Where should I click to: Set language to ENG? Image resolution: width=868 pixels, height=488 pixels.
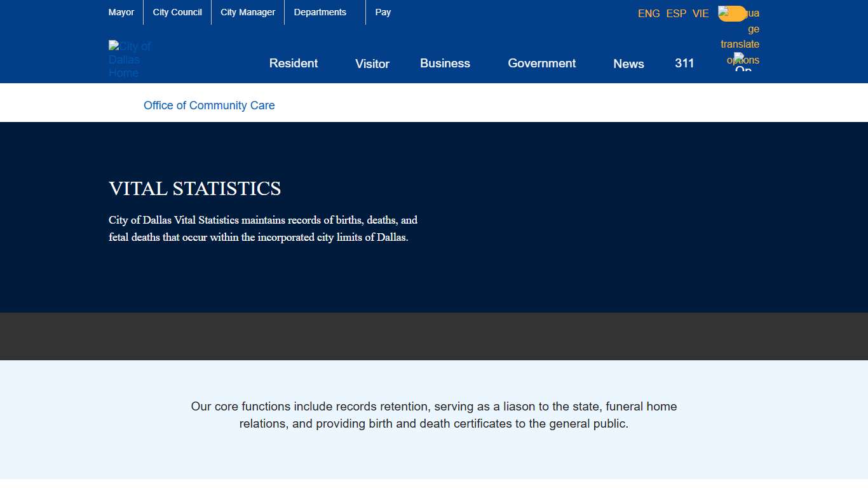(x=649, y=13)
